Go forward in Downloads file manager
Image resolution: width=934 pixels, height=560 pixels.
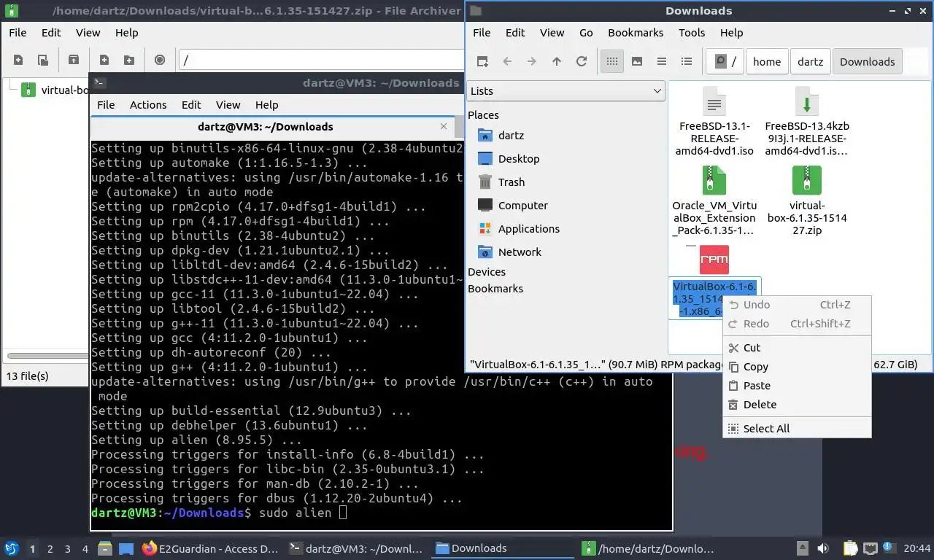click(x=532, y=62)
